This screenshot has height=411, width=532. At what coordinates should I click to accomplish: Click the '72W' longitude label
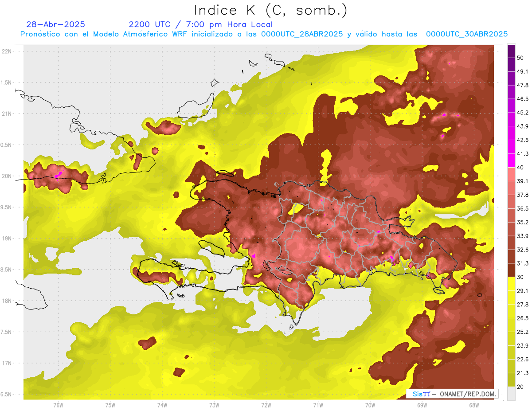pyautogui.click(x=266, y=405)
